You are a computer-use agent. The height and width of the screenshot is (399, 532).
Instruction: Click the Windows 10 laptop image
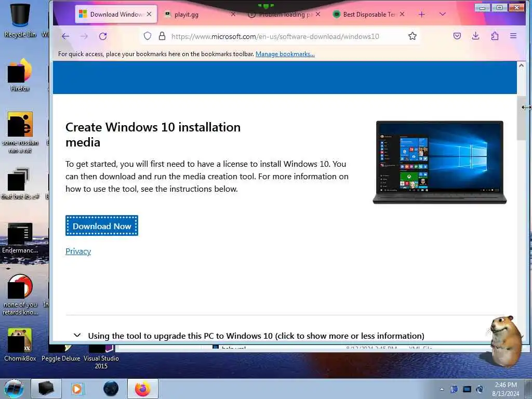coord(440,162)
